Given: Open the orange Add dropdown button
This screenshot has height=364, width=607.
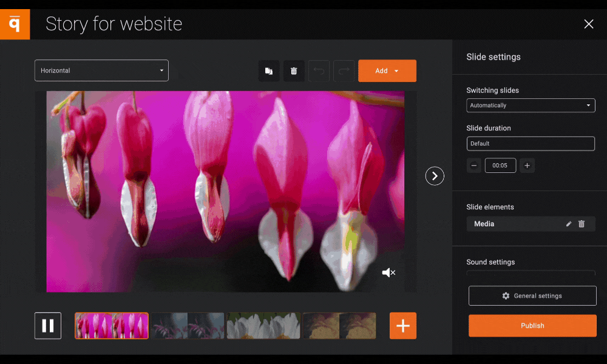Looking at the screenshot, I should click(x=387, y=71).
